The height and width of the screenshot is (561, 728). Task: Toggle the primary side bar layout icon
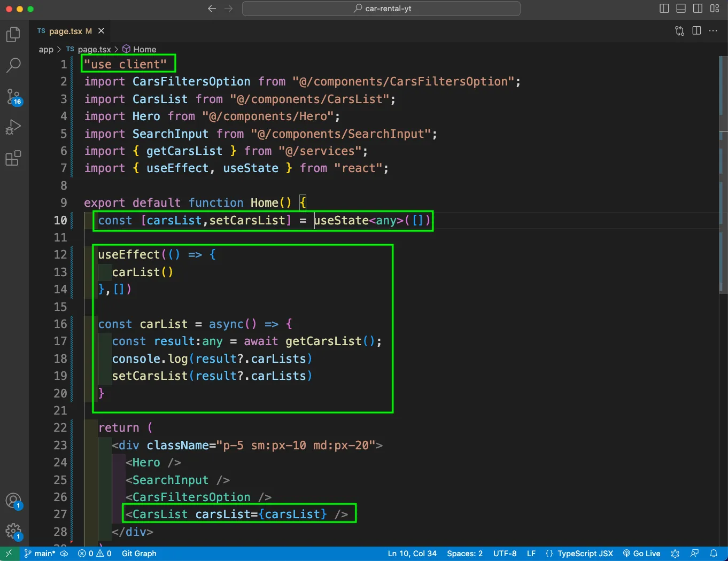click(664, 9)
